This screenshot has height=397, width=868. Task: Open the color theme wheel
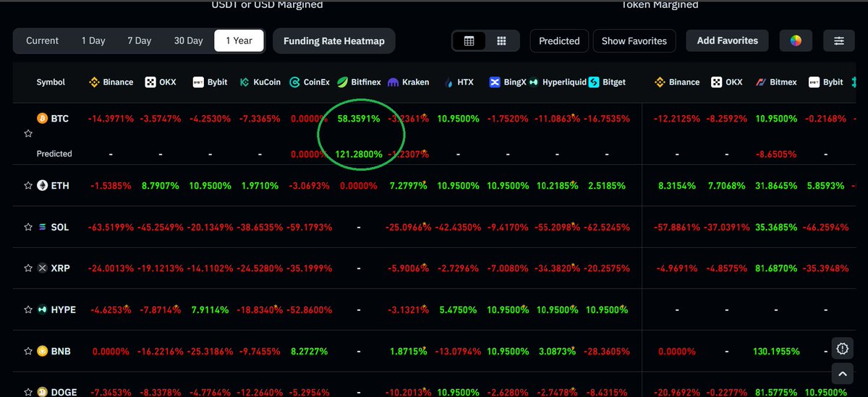[x=796, y=41]
